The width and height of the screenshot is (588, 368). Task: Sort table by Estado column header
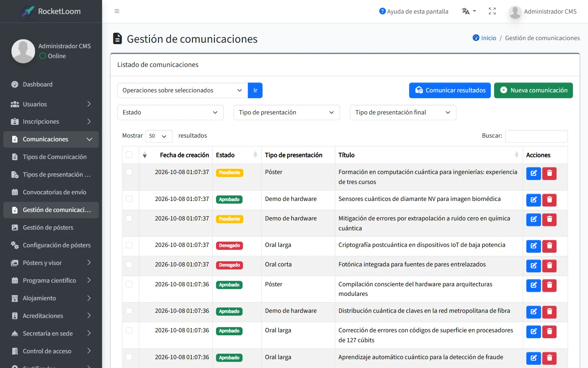[x=237, y=155]
